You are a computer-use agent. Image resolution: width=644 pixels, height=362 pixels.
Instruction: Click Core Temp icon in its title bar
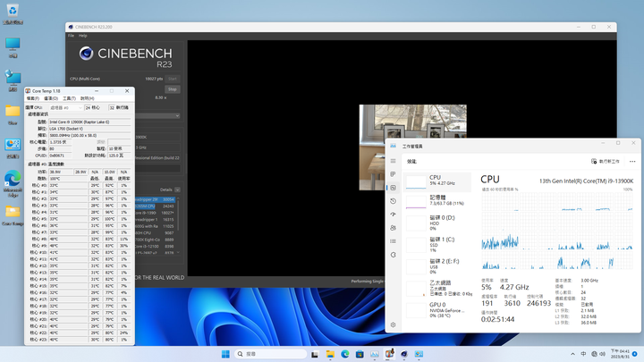[x=28, y=90]
